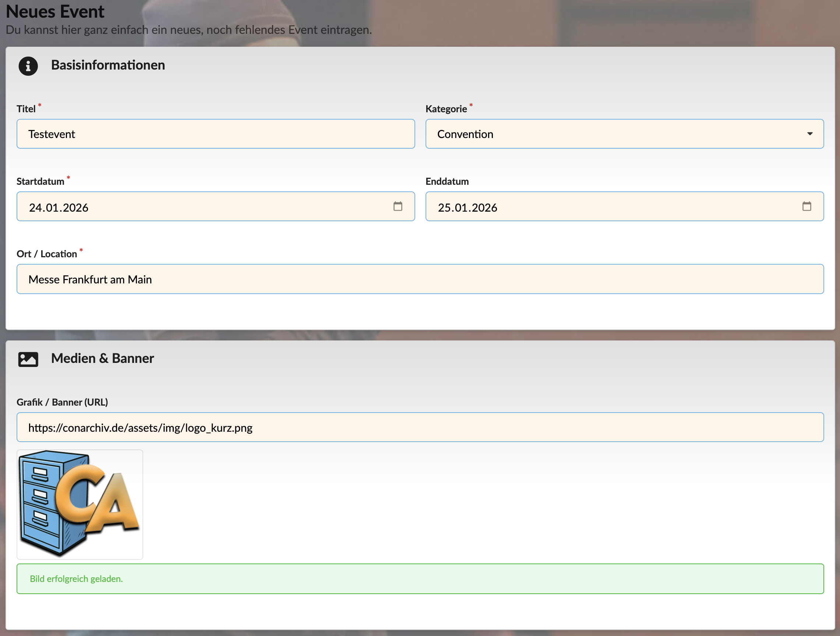840x636 pixels.
Task: Click the Kategorie field label
Action: click(x=446, y=109)
